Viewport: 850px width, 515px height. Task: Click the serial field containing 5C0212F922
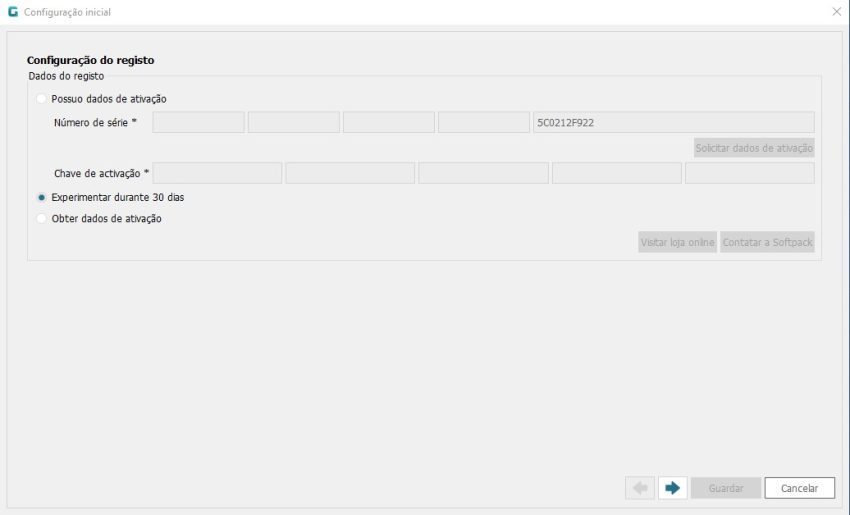pyautogui.click(x=673, y=123)
